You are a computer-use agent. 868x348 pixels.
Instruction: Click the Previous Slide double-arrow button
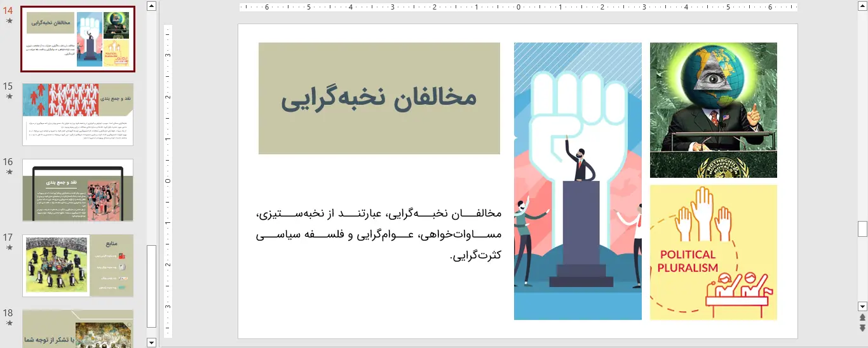coord(862,317)
